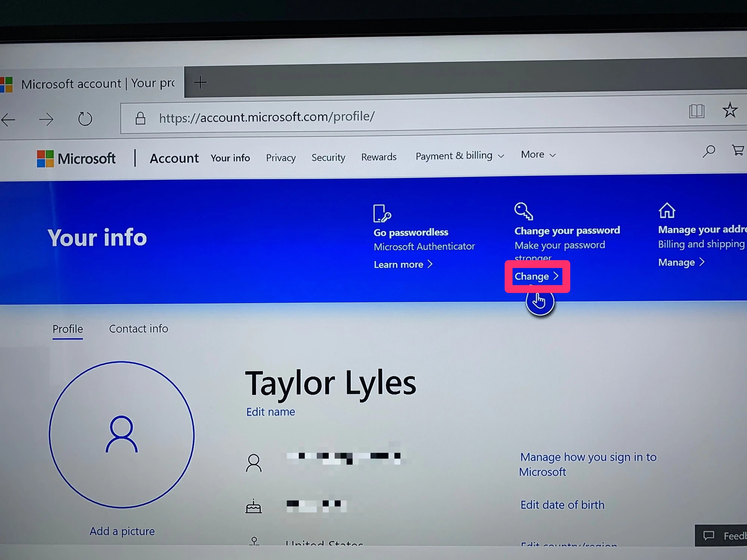
Task: Click the profile picture placeholder circle
Action: pos(122,434)
